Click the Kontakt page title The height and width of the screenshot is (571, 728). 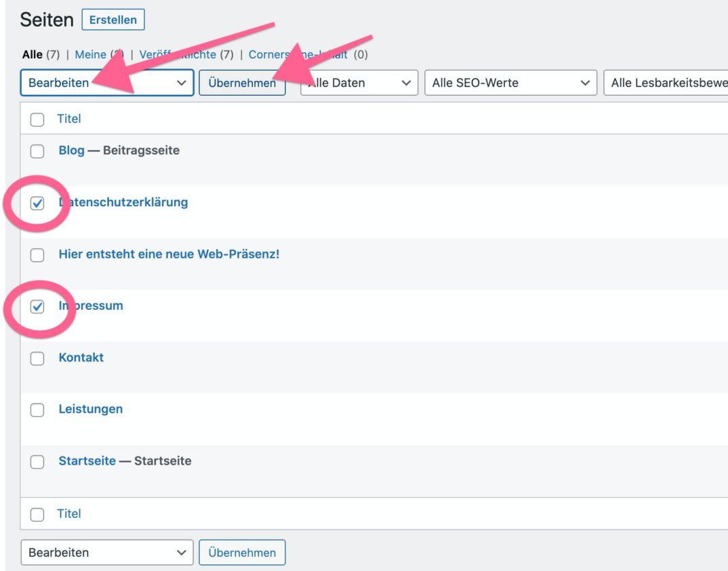[x=81, y=357]
